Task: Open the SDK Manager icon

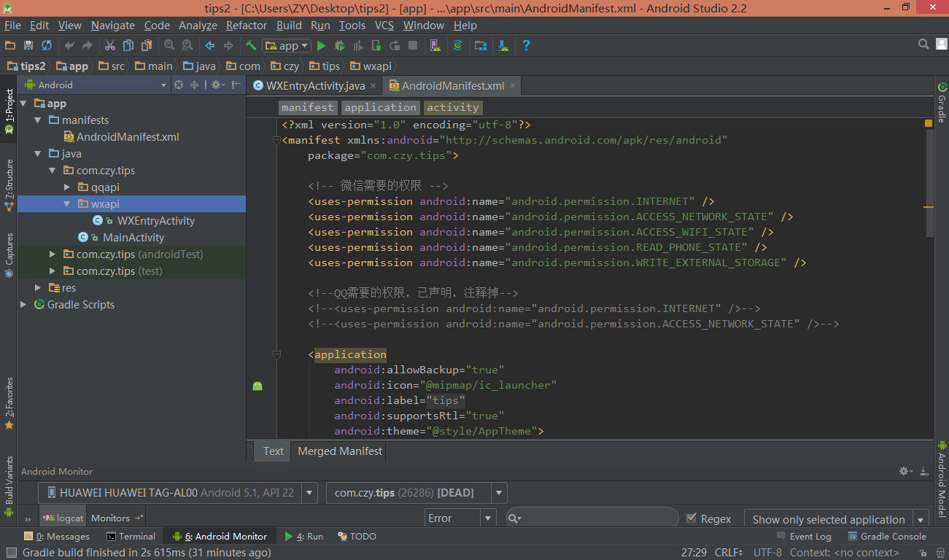Action: pos(503,45)
